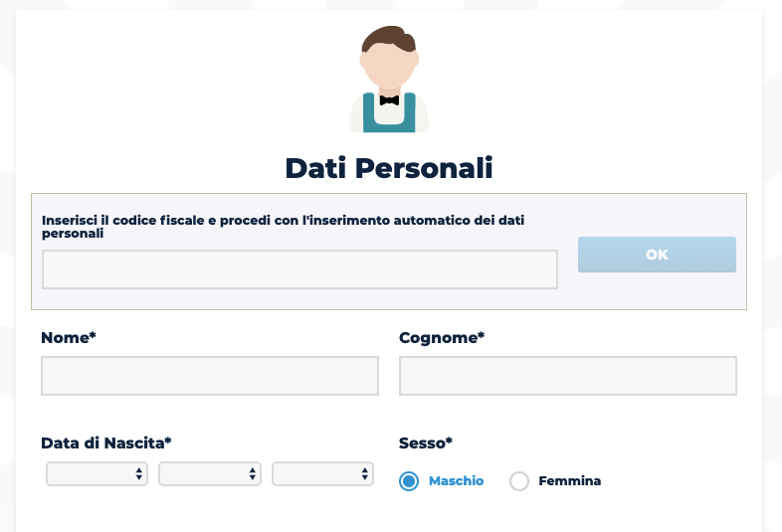Click the black bow tie on the avatar
Screen dimensions: 782x532
[389, 100]
